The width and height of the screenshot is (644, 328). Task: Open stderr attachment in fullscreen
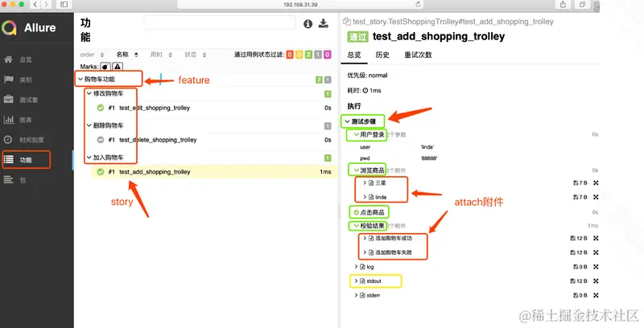596,295
